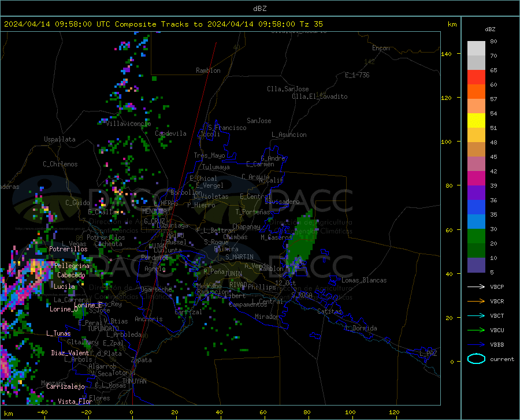Click the cyan 'current' ellipse legend symbol

point(476,359)
